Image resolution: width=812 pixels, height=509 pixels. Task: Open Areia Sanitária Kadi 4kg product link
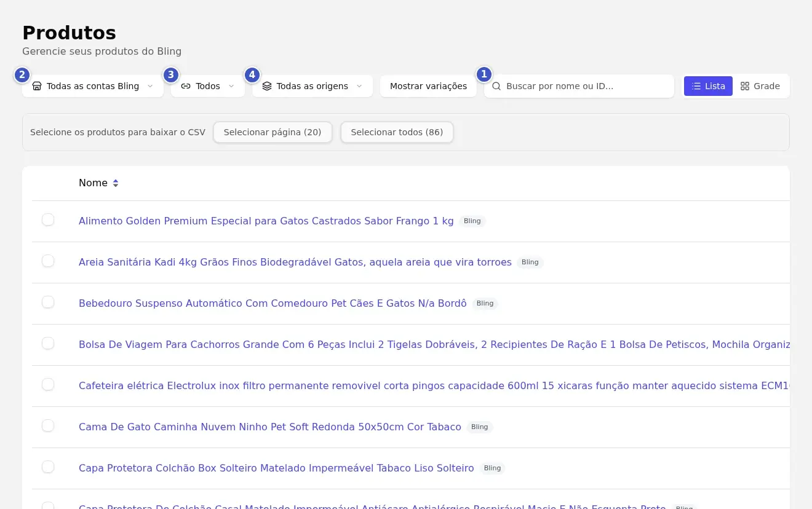coord(295,262)
